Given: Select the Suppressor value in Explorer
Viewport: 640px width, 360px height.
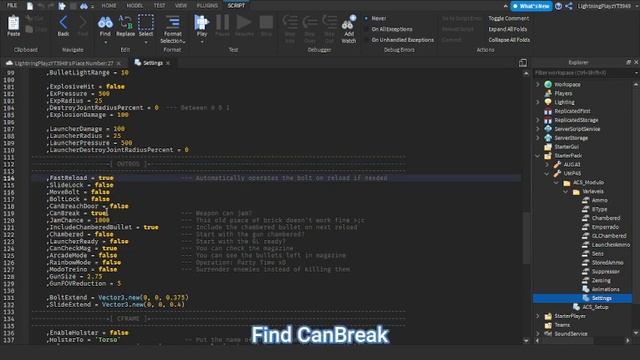Looking at the screenshot, I should [605, 271].
